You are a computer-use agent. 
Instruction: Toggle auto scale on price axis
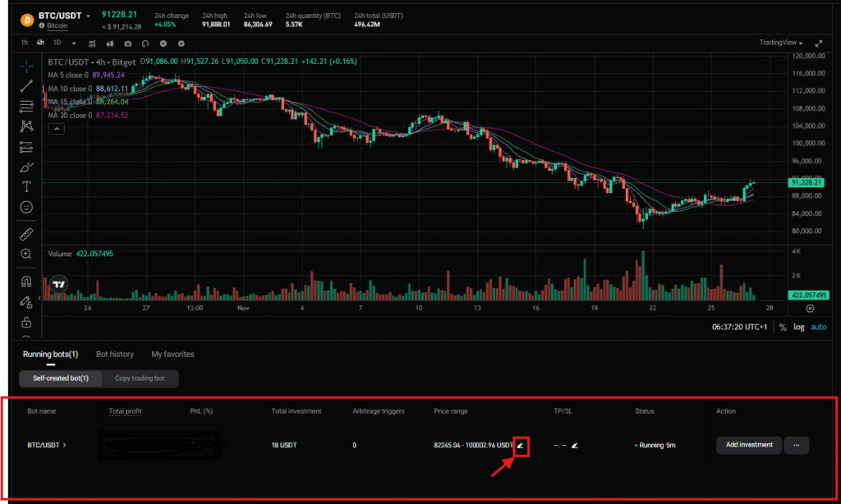819,327
